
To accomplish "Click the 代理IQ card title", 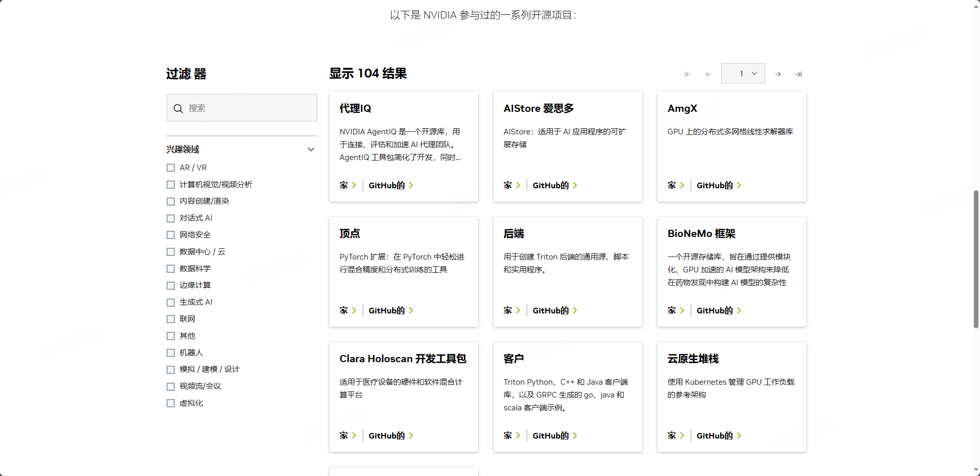I will [x=355, y=108].
